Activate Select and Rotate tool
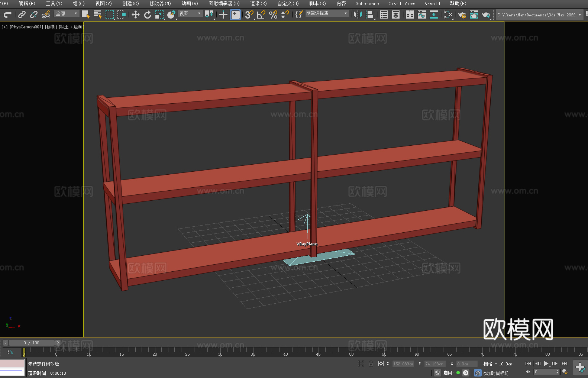This screenshot has height=378, width=588. 148,14
